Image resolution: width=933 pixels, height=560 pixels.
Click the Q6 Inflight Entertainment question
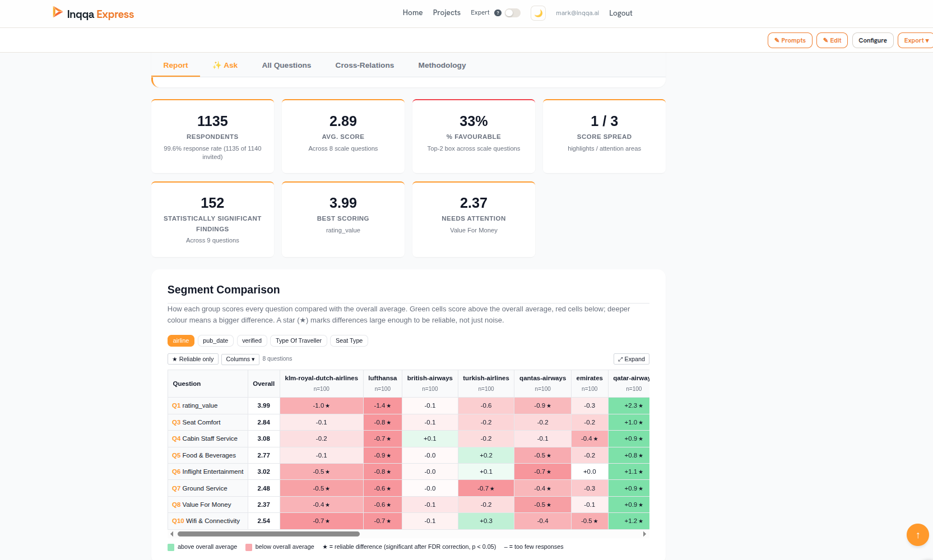tap(208, 472)
